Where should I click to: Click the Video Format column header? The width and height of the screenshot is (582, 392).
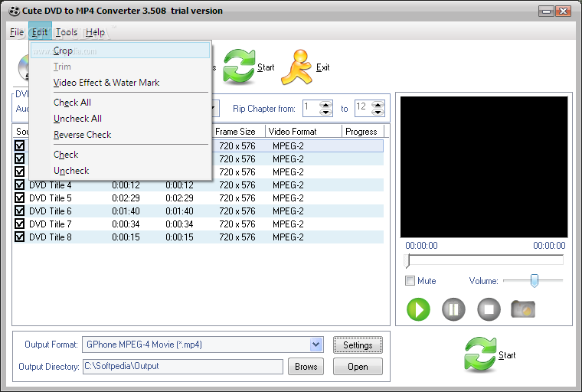pyautogui.click(x=303, y=132)
